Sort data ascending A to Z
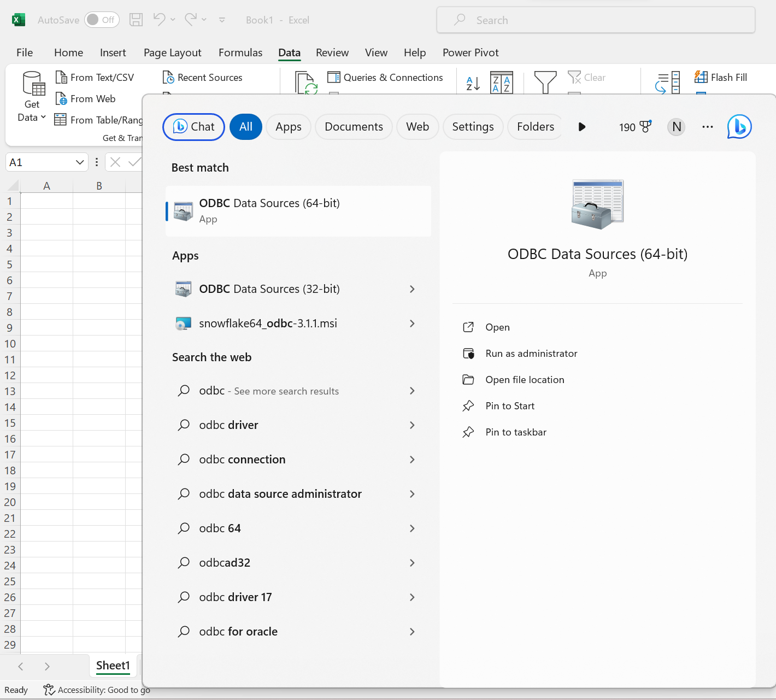Image resolution: width=776 pixels, height=700 pixels. tap(472, 83)
